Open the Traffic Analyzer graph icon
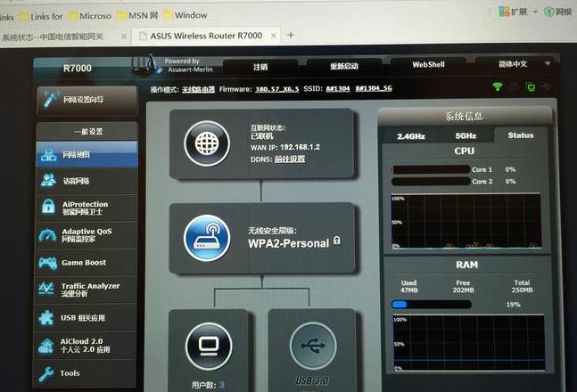Viewport: 577px width, 392px height. (46, 289)
